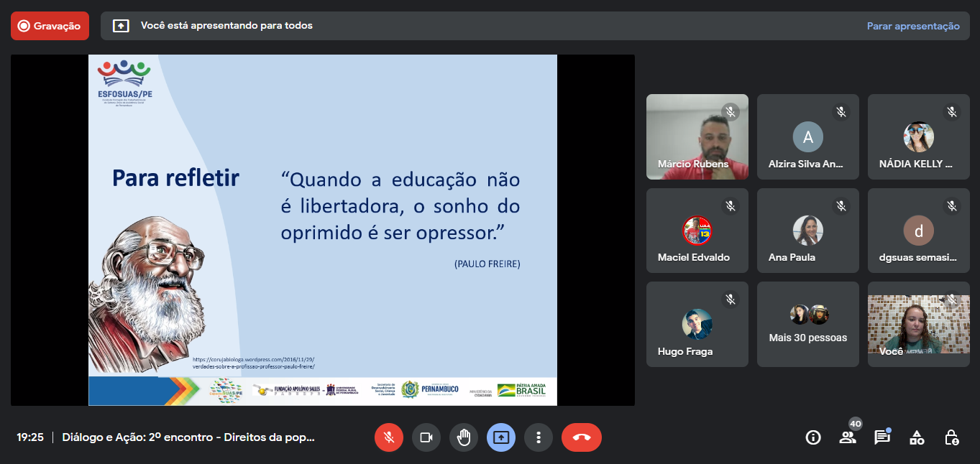Click the meeting title 'Diálogo e Ação'
Screen dimensions: 980x464
pos(188,437)
